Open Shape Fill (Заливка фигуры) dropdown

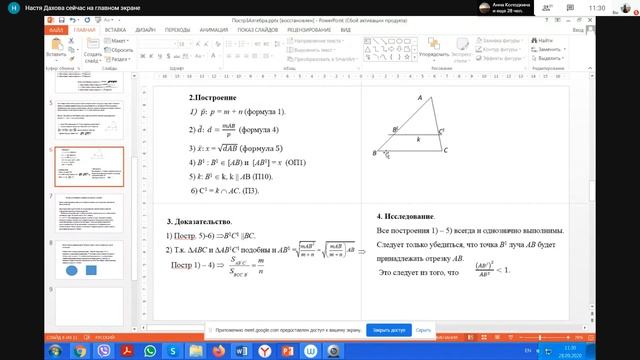(x=499, y=40)
